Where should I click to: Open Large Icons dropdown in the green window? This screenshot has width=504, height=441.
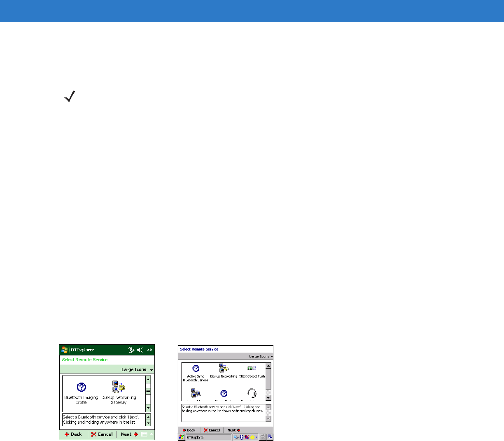click(x=137, y=369)
